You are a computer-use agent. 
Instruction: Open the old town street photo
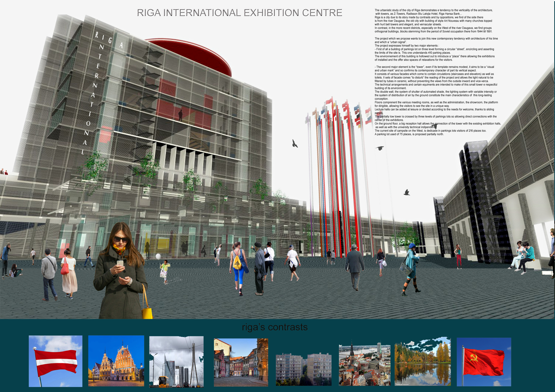(x=241, y=362)
